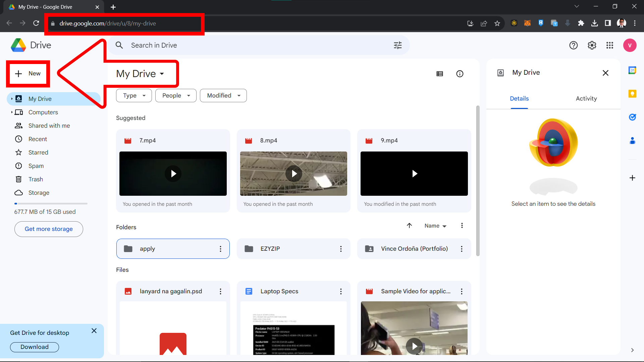
Task: Switch to the Activity tab
Action: [x=586, y=99]
